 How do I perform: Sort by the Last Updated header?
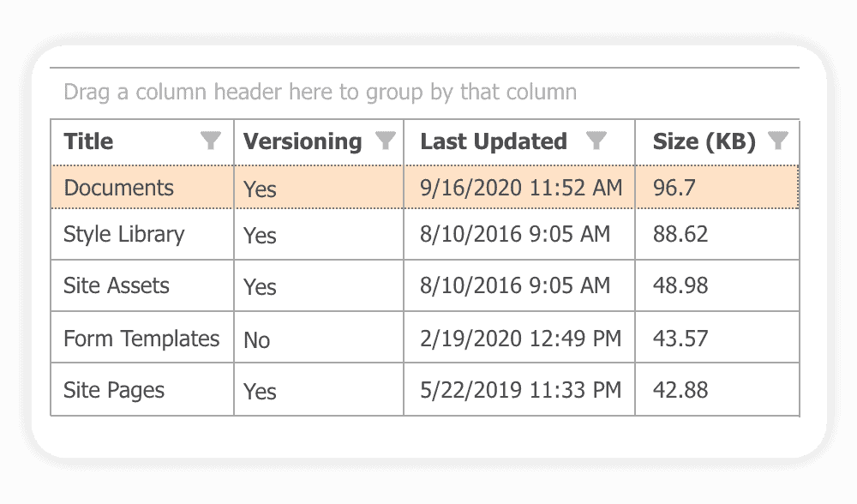(494, 141)
